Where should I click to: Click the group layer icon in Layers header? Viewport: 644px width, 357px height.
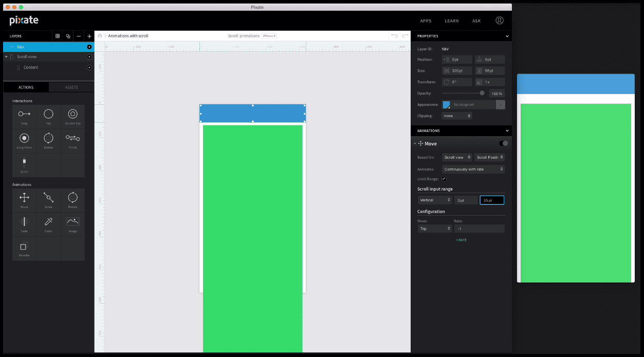57,36
